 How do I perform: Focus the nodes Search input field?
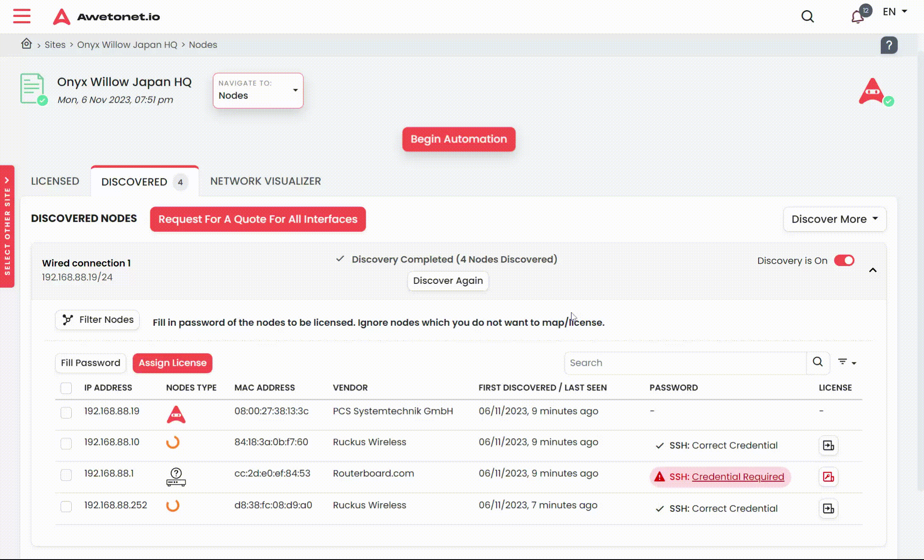(x=685, y=363)
